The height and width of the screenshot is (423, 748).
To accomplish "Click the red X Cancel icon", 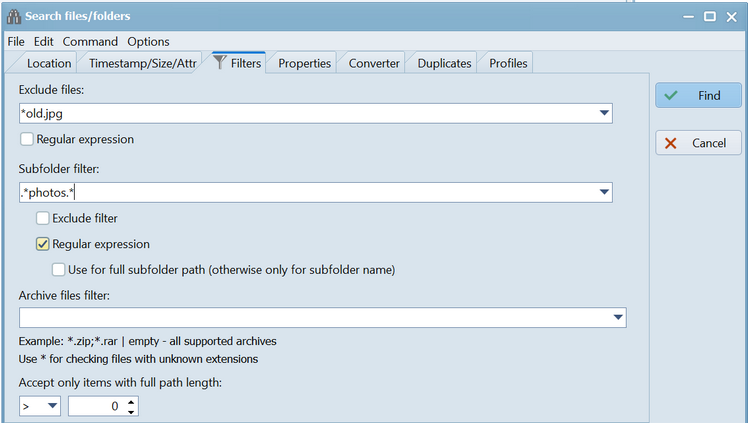I will click(671, 143).
